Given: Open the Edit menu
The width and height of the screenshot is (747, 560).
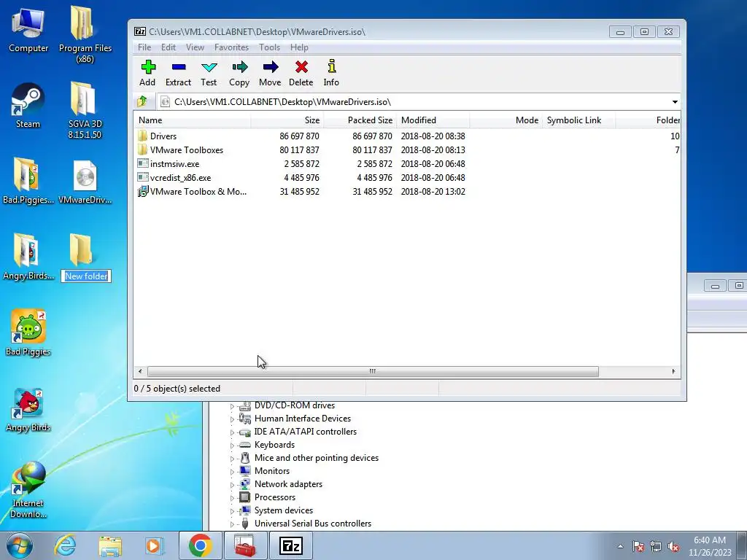Looking at the screenshot, I should pyautogui.click(x=169, y=47).
